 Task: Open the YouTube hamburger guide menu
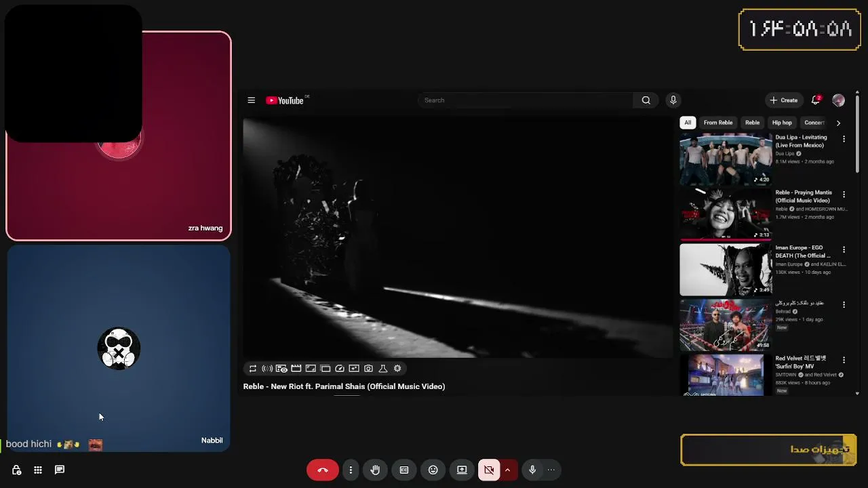[251, 100]
